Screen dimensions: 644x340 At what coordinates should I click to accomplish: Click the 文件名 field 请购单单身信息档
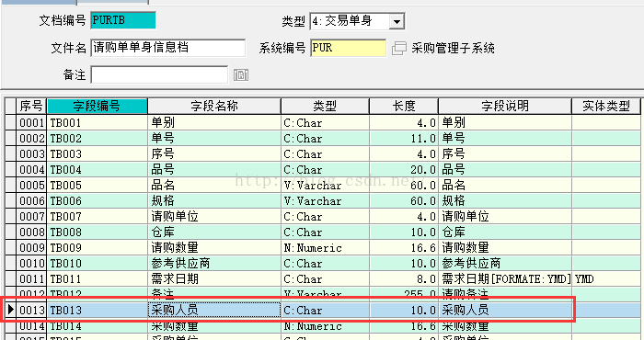[x=168, y=48]
